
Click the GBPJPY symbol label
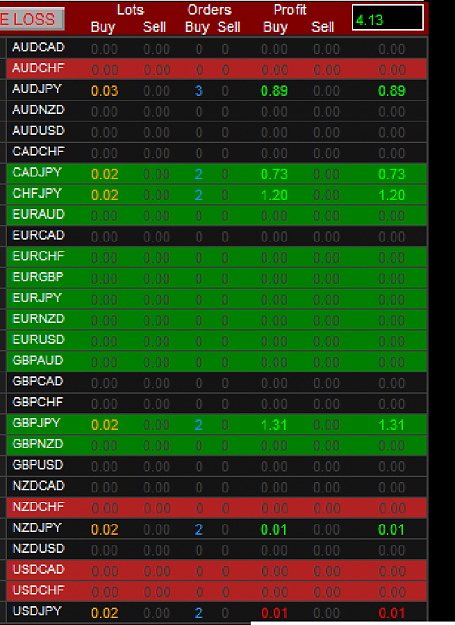[x=36, y=423]
